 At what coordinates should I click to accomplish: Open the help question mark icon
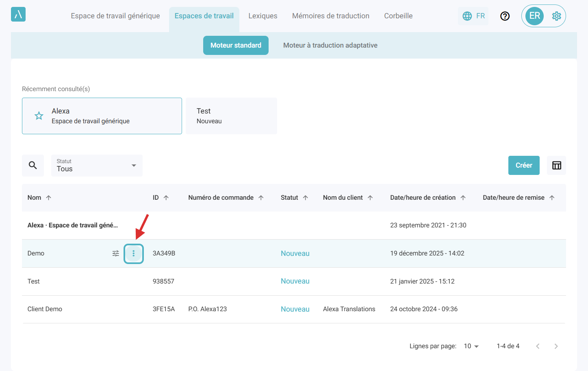pos(505,16)
